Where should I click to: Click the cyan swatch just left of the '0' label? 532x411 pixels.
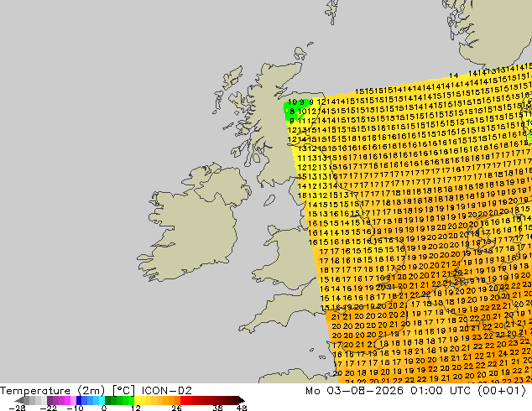click(x=102, y=400)
